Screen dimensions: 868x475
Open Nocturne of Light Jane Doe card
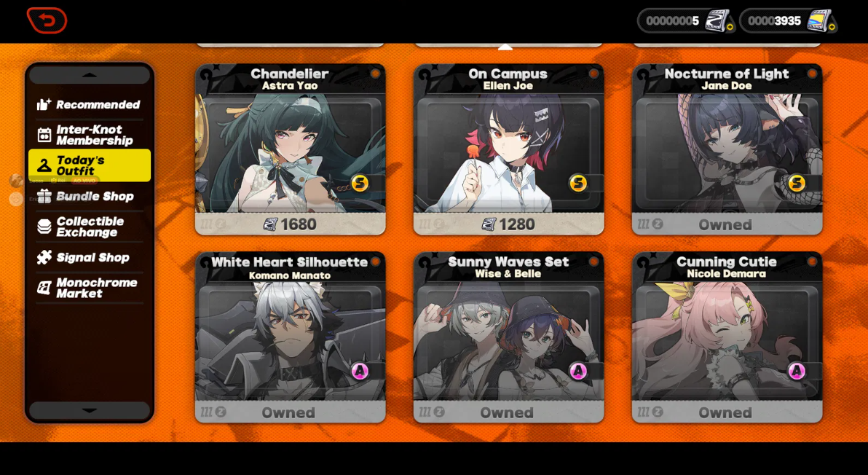tap(727, 149)
